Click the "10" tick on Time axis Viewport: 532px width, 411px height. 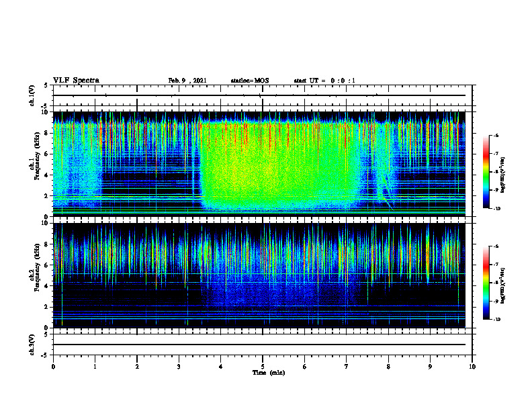click(x=472, y=367)
